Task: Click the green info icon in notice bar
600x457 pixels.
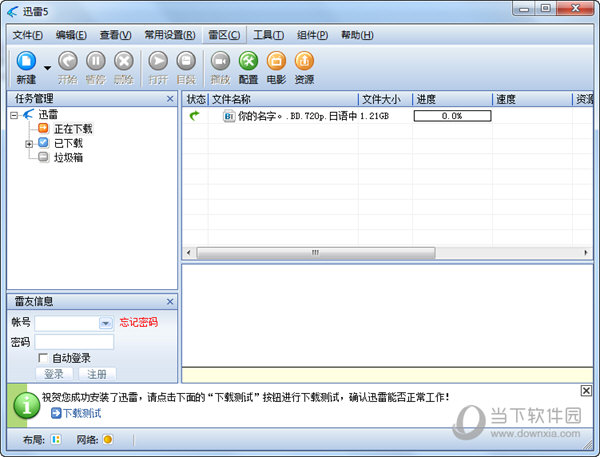Action: tap(26, 406)
